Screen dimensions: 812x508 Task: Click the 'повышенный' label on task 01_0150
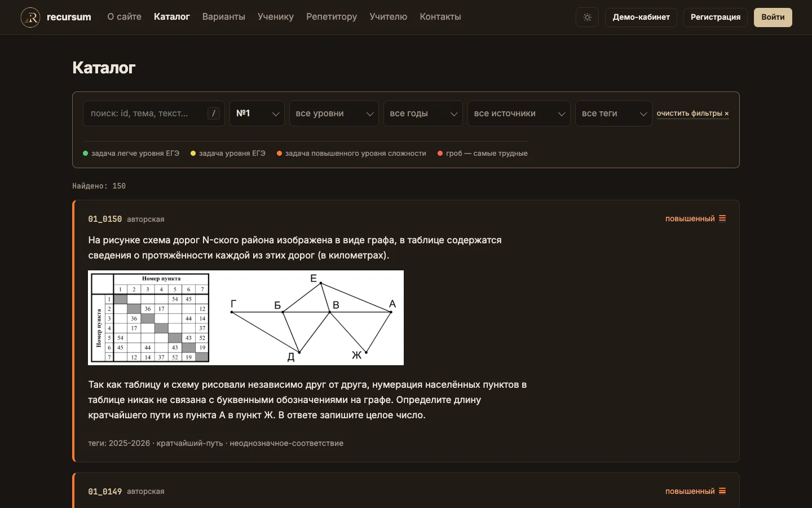click(x=690, y=218)
